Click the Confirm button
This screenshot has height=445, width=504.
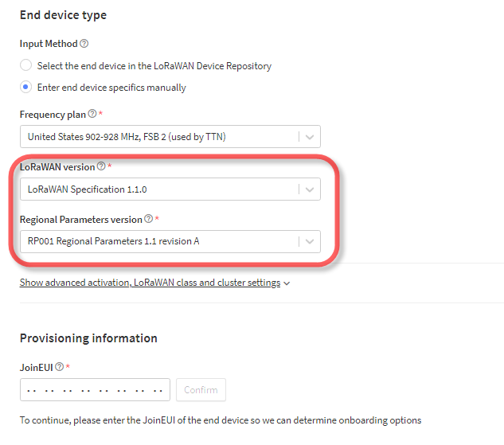pos(201,390)
